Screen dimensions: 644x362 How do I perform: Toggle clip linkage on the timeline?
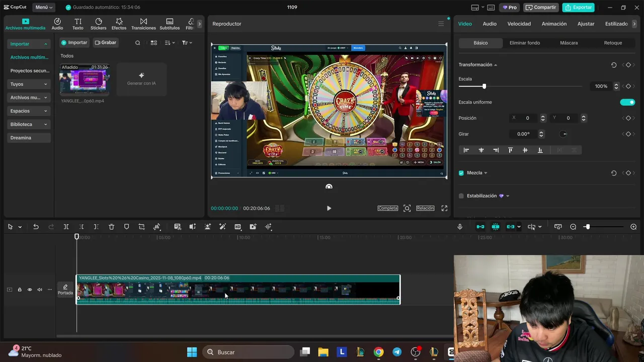(511, 227)
